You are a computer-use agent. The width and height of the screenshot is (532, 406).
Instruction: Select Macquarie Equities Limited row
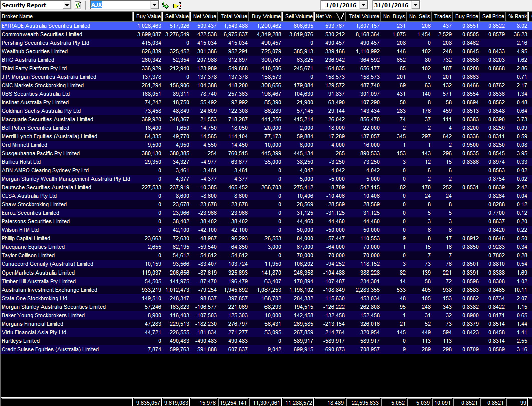tap(266, 247)
